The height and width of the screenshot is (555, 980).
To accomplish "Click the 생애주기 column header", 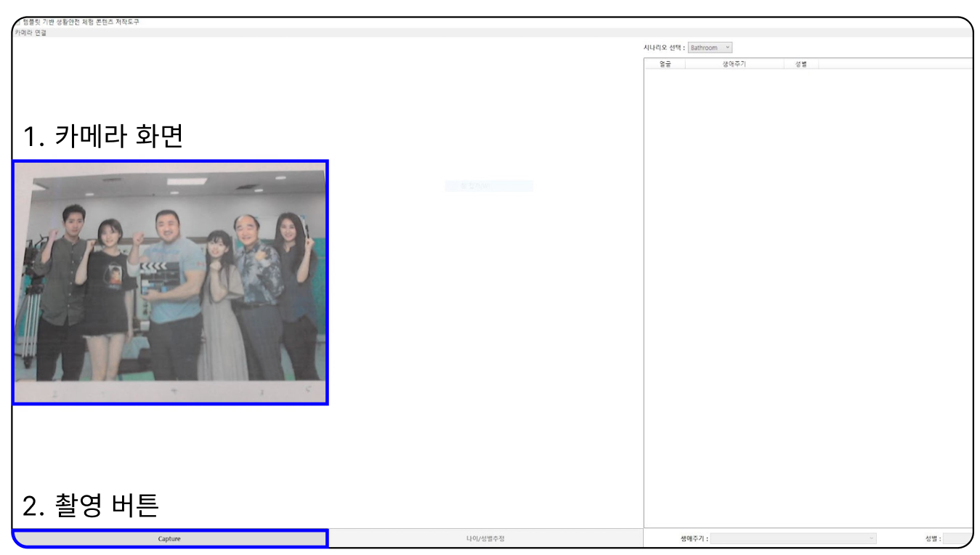I will coord(734,64).
